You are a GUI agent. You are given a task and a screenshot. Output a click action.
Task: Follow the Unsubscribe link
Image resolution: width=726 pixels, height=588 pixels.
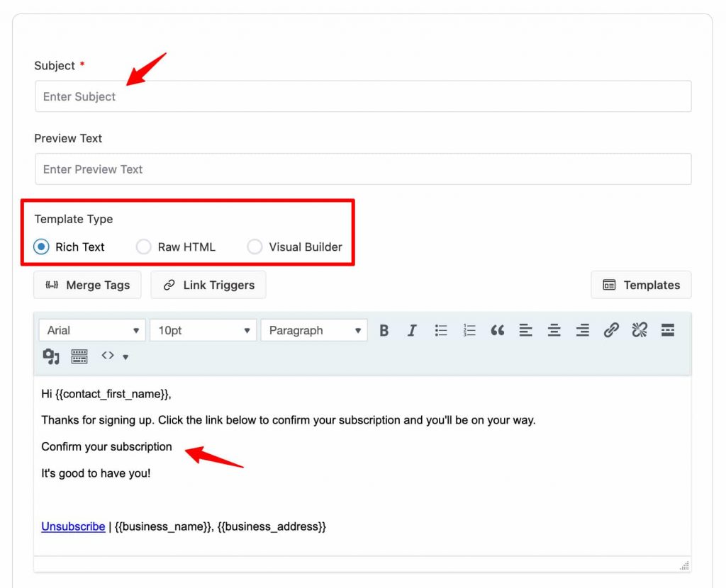click(73, 526)
